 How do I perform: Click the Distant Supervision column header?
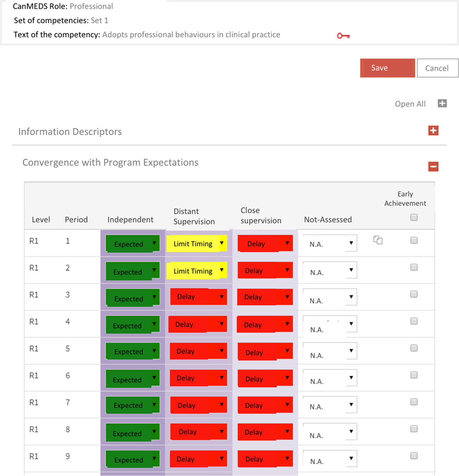194,217
